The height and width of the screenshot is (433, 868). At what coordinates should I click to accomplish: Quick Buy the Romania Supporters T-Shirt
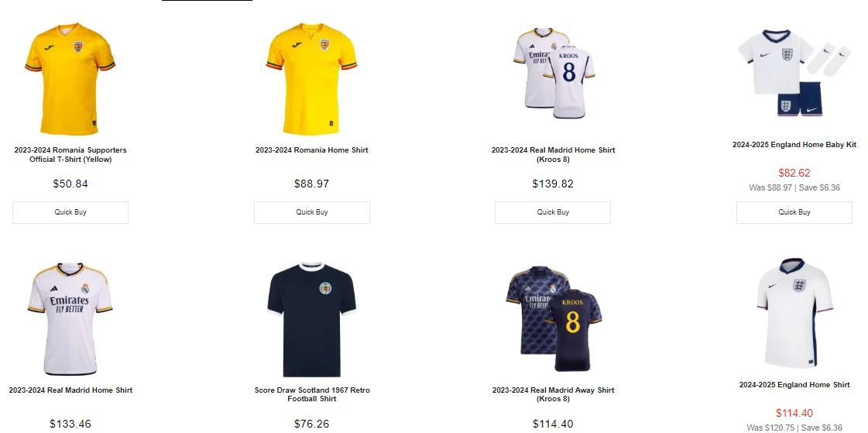click(70, 212)
